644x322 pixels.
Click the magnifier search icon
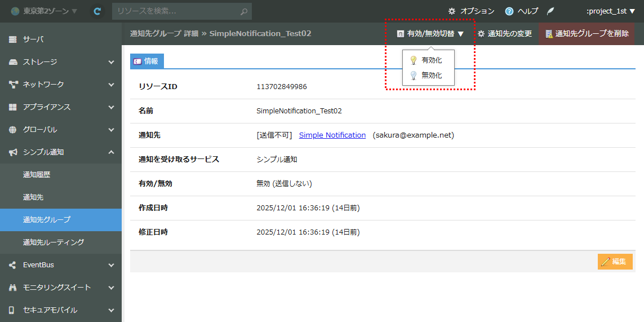tap(243, 11)
